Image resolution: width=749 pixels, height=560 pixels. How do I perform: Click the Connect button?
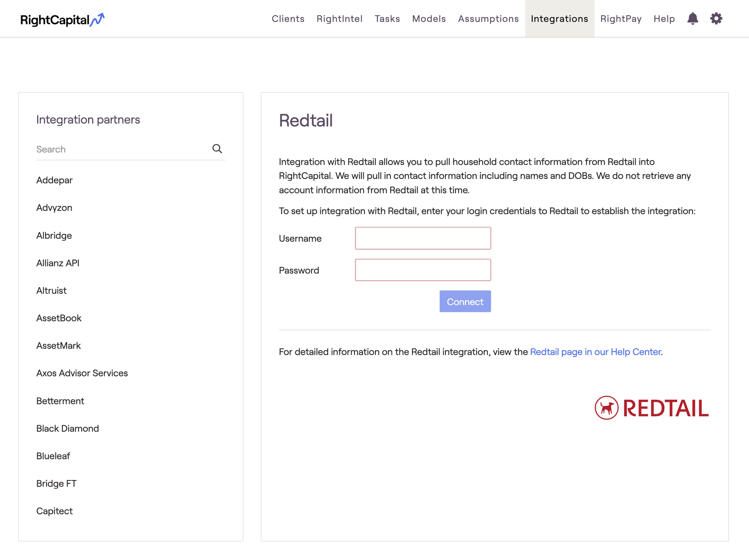[465, 301]
